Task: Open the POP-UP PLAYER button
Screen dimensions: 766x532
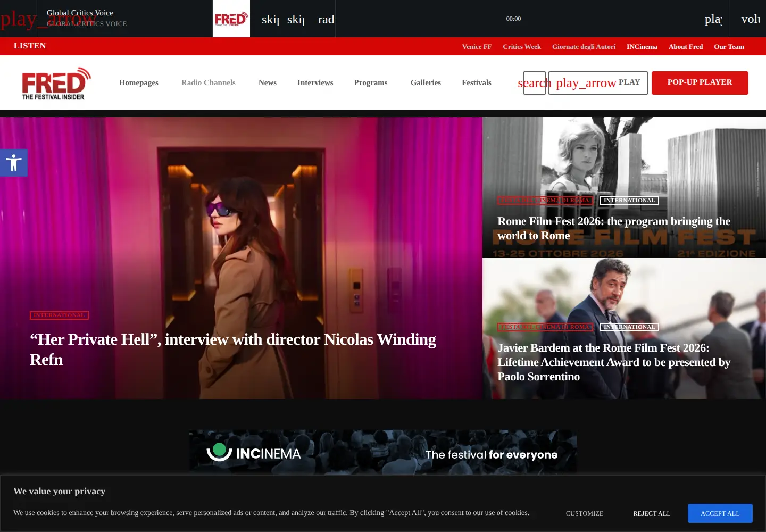Action: [700, 83]
